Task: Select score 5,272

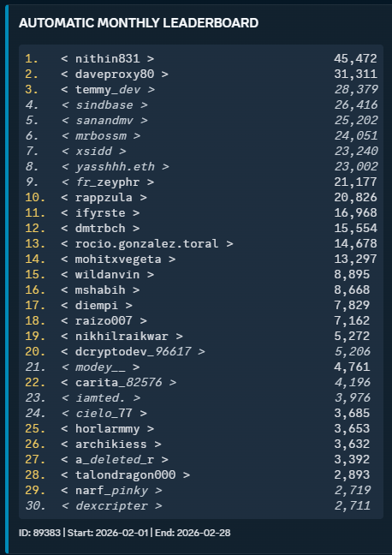Action: pos(352,337)
